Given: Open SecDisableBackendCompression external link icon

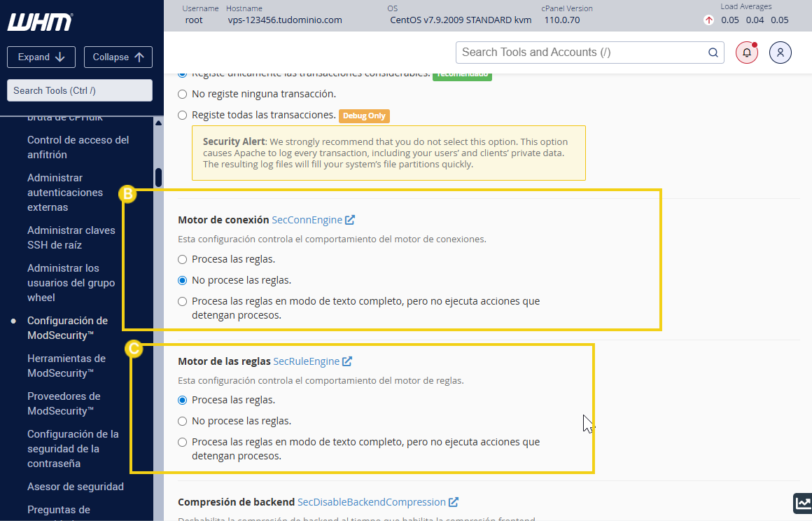Looking at the screenshot, I should coord(454,502).
